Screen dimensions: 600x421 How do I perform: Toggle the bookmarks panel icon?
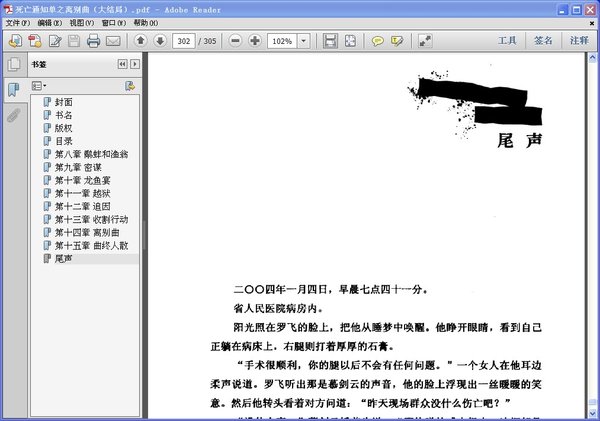click(14, 90)
